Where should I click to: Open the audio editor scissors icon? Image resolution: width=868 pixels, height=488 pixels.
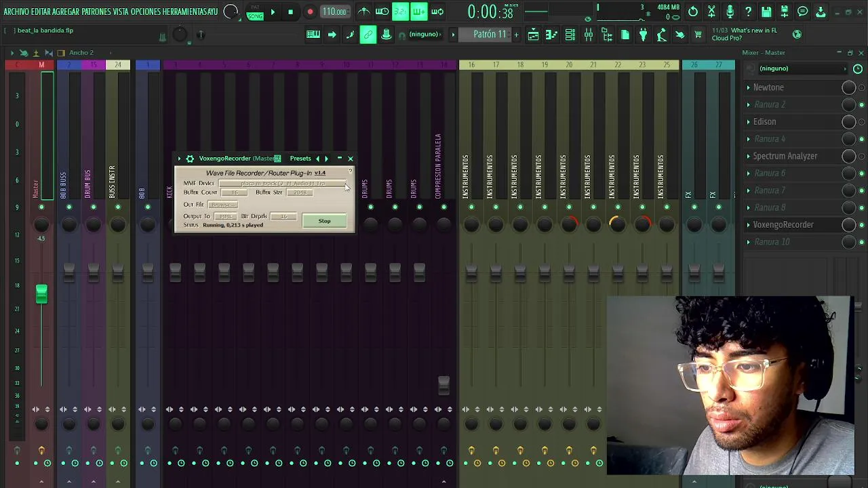[x=711, y=12]
